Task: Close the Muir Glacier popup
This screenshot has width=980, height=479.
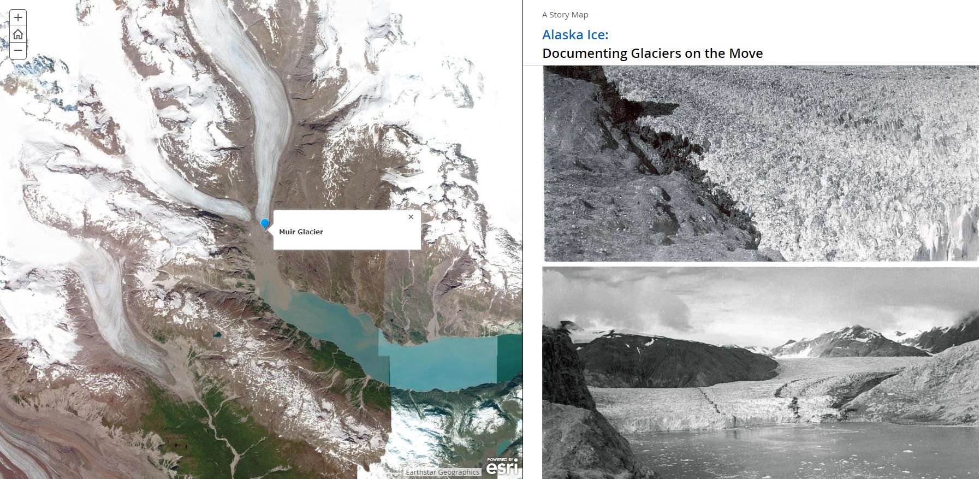Action: 411,217
